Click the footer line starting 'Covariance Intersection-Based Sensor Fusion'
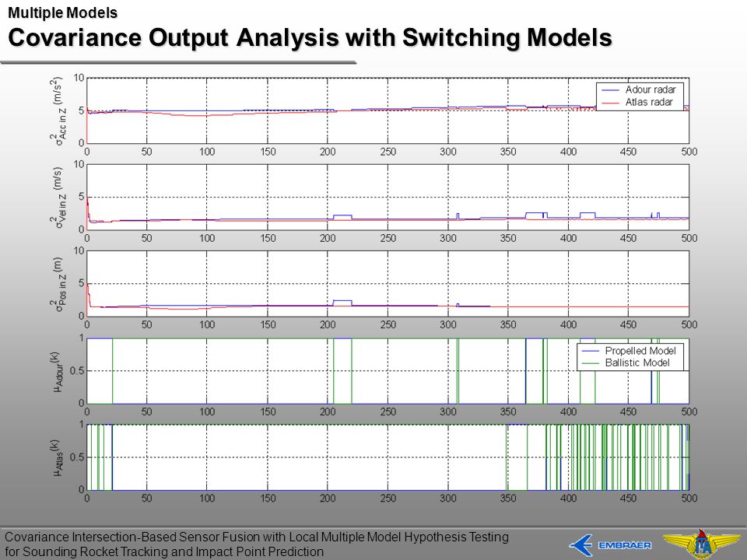The image size is (747, 560). 257,537
